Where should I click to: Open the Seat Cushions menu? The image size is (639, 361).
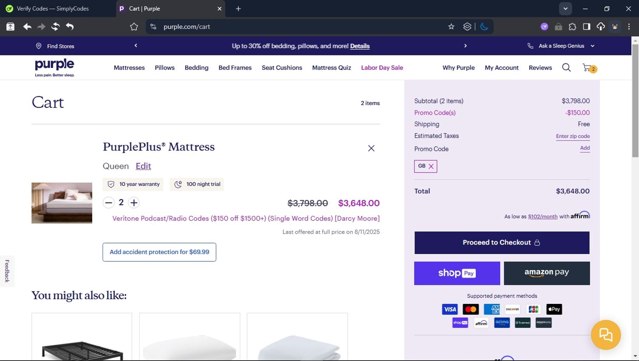pyautogui.click(x=282, y=68)
